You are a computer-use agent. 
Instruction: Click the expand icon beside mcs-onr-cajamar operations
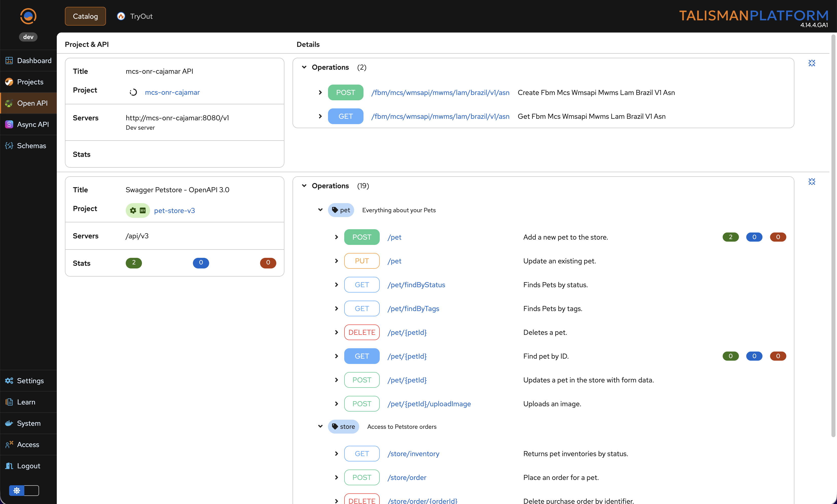pyautogui.click(x=811, y=63)
